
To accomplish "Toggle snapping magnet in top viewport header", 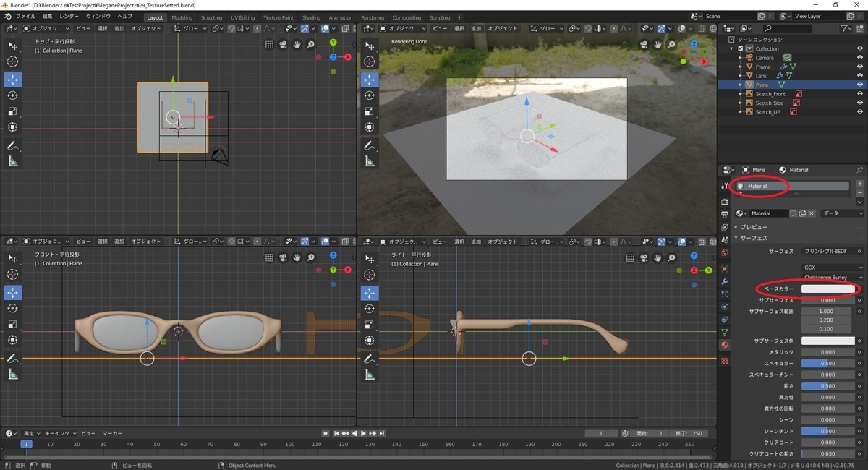I will [x=231, y=28].
